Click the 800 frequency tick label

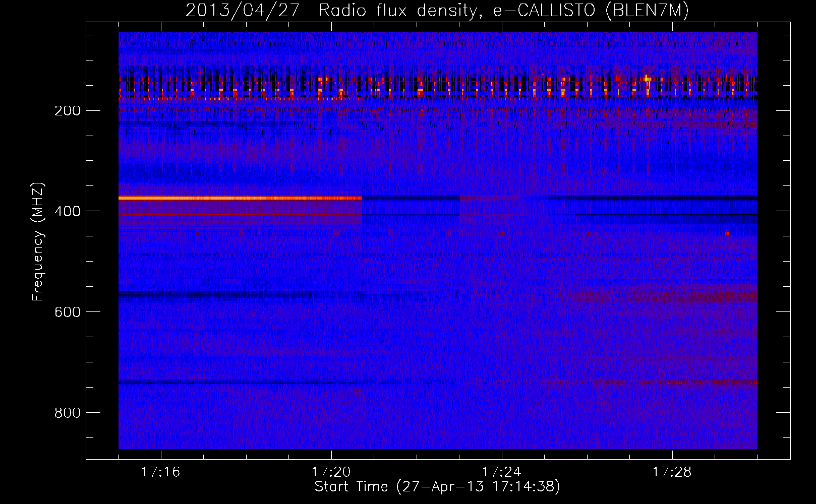coord(67,413)
